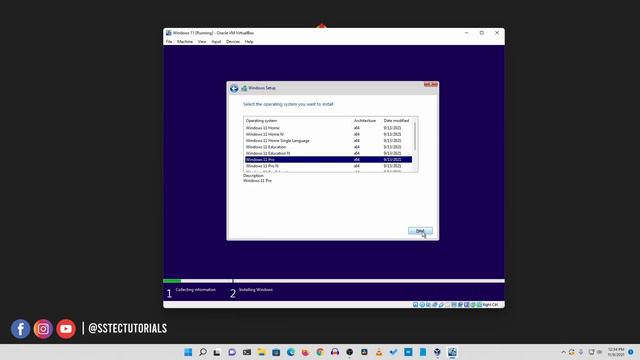Viewport: 640px width, 360px height.
Task: Open the VirtualBox Machine menu
Action: pos(185,42)
